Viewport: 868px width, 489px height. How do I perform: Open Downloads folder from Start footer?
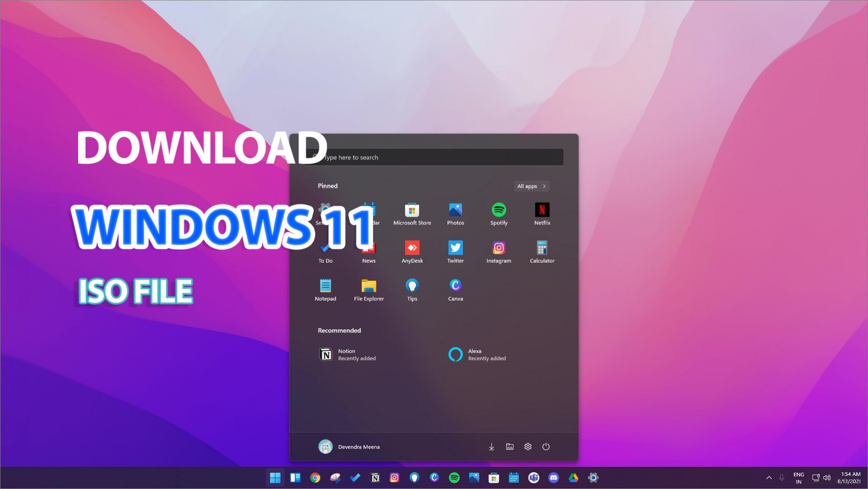(491, 446)
